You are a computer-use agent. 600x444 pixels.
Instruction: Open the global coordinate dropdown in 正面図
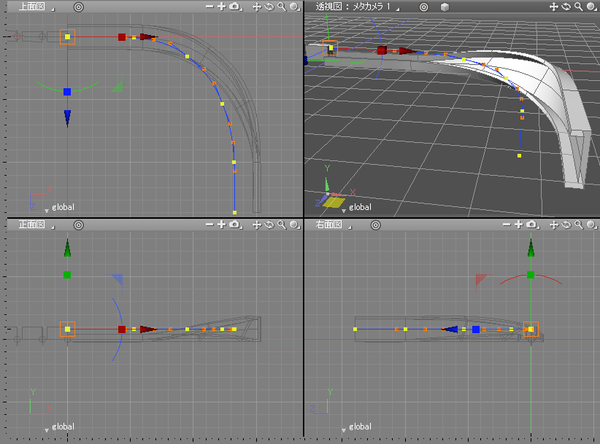point(60,427)
